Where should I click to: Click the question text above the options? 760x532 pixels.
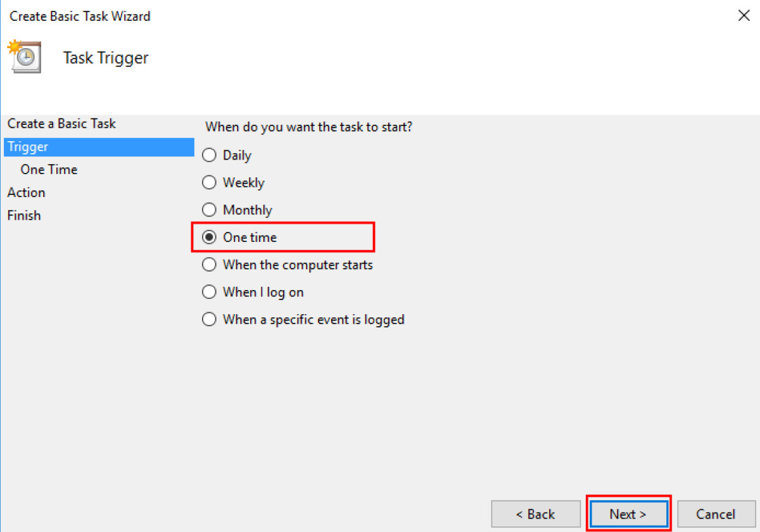pos(308,127)
